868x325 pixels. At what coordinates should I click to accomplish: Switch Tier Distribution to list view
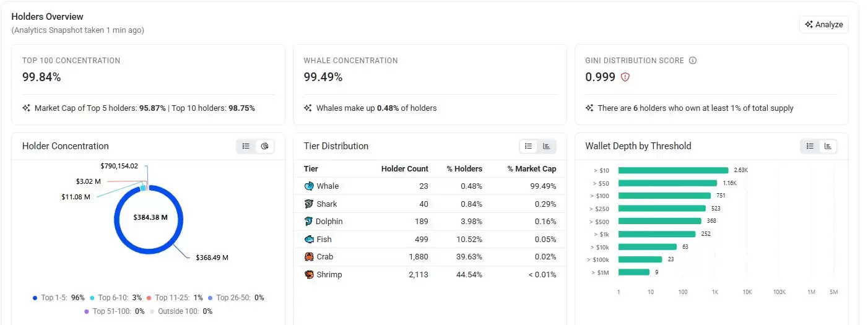528,146
